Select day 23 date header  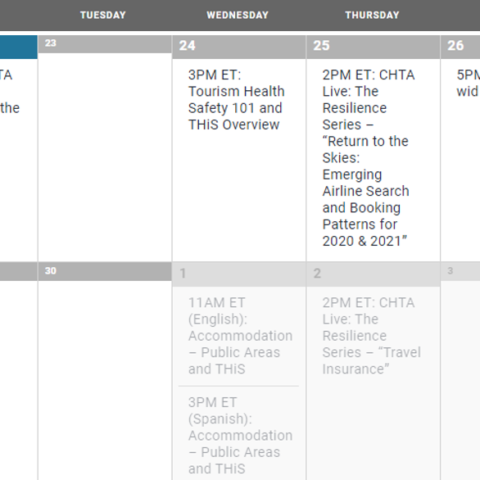coord(105,44)
